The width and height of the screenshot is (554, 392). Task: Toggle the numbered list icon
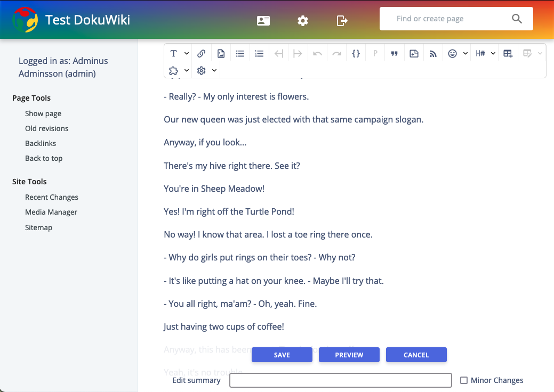click(x=259, y=53)
